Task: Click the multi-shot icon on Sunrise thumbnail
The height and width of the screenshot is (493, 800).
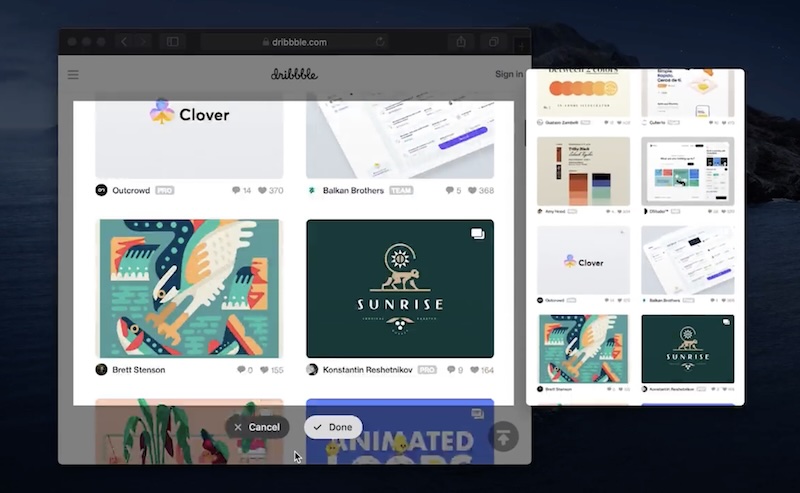Action: (x=478, y=234)
